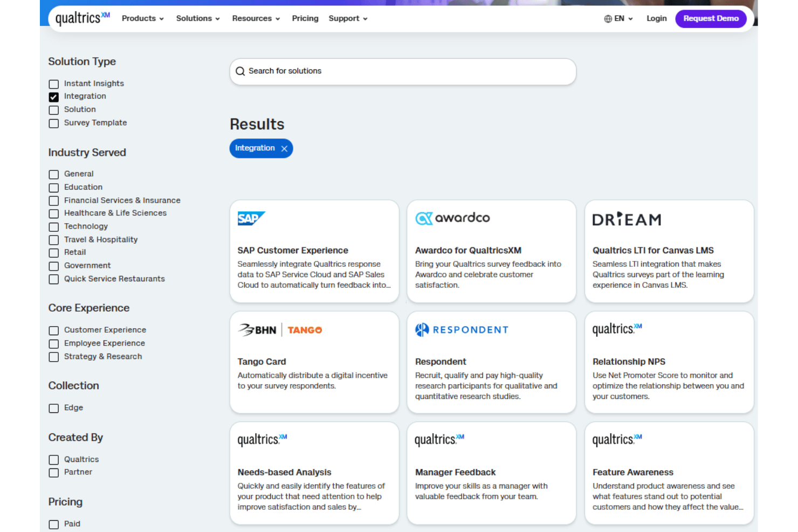Select the Travel & Hospitality checkbox
Viewport: 798px width, 532px height.
tap(54, 240)
